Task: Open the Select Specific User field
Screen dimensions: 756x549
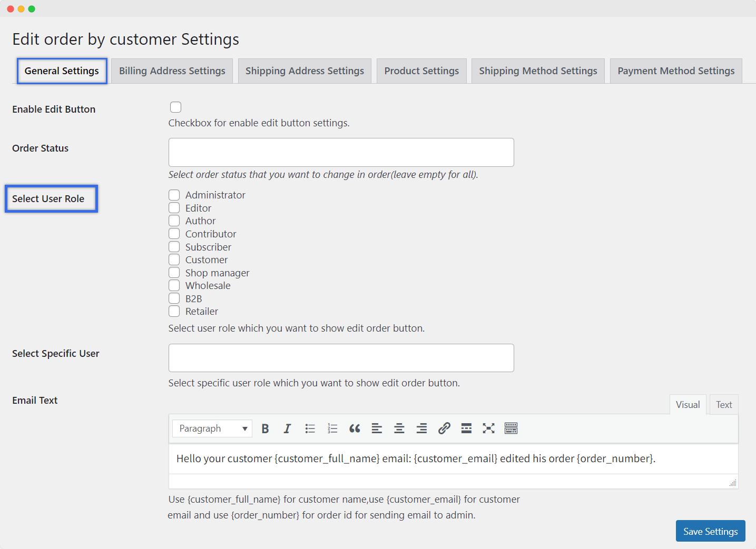Action: [341, 358]
